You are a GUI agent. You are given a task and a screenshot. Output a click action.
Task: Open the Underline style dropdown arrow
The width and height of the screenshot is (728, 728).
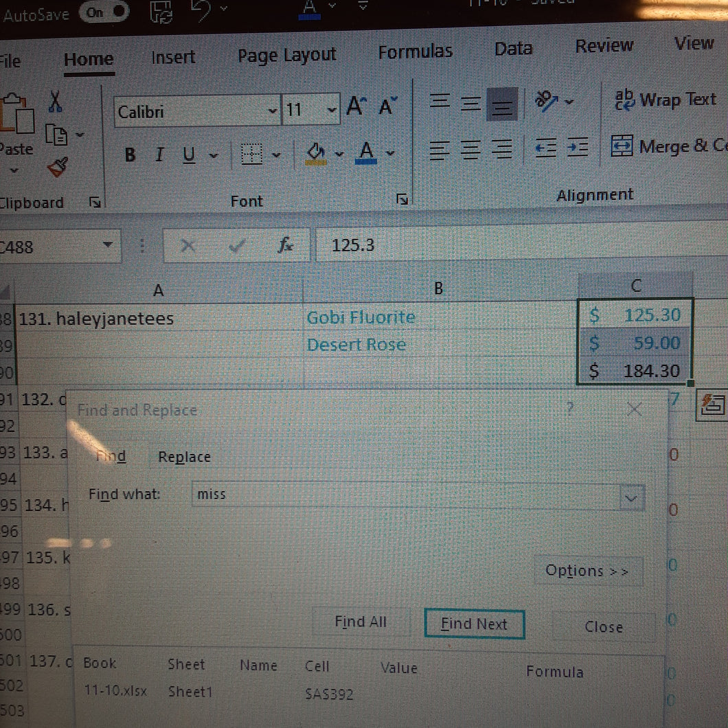click(213, 155)
